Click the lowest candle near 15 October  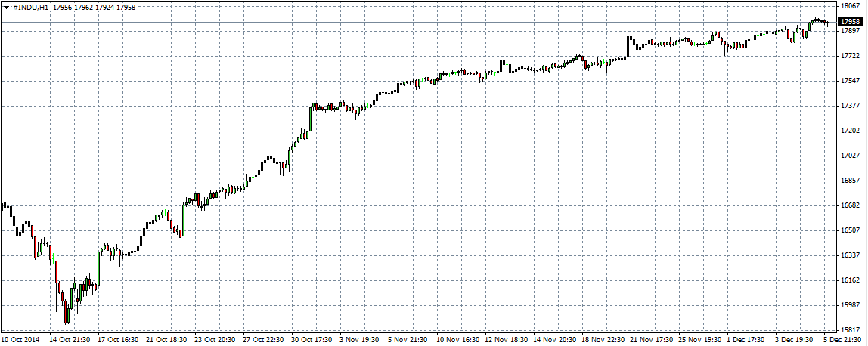tap(67, 314)
